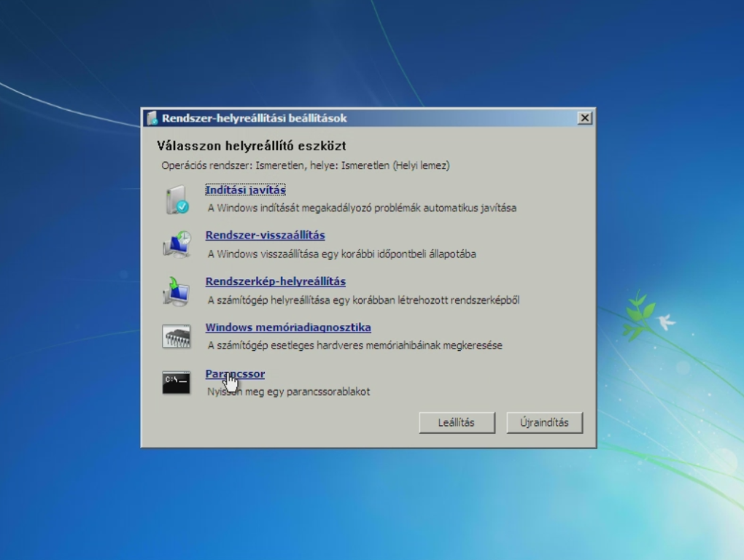Click the Rendszer-visszaállítás icon with the clock
The image size is (744, 560).
(x=176, y=244)
